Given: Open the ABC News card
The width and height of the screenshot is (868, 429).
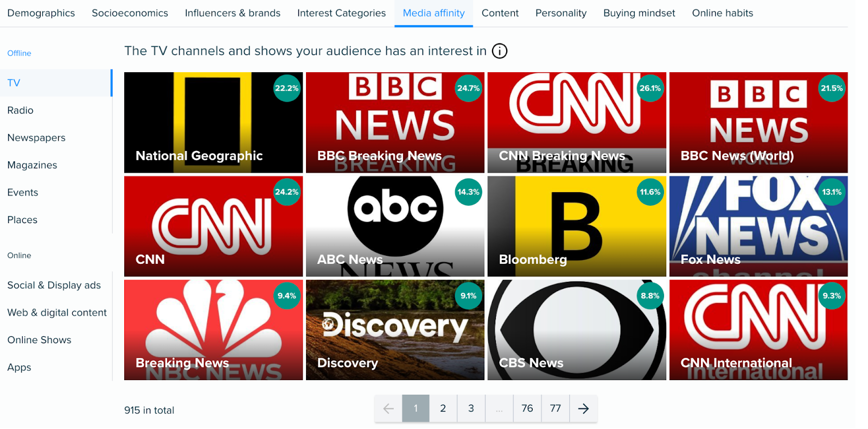Looking at the screenshot, I should [x=395, y=226].
